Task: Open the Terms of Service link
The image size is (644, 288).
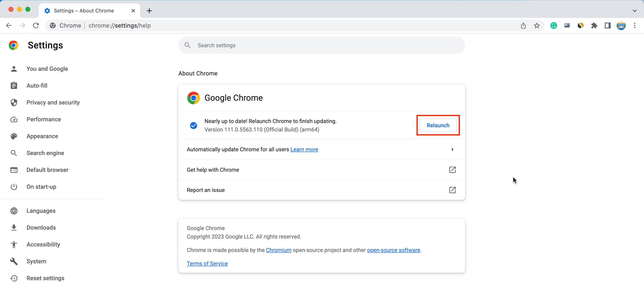Action: pyautogui.click(x=207, y=263)
